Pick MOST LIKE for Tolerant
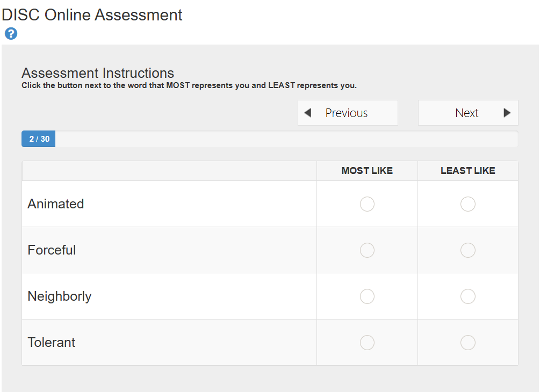 point(367,343)
